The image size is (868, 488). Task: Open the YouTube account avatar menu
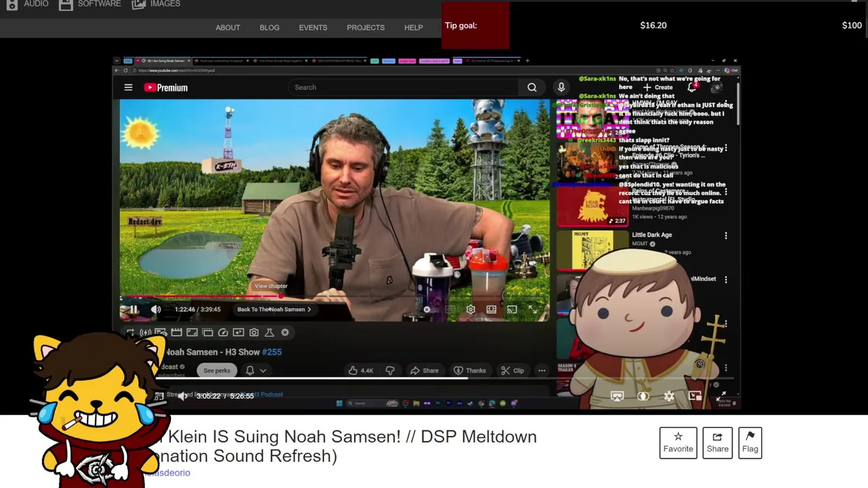717,87
